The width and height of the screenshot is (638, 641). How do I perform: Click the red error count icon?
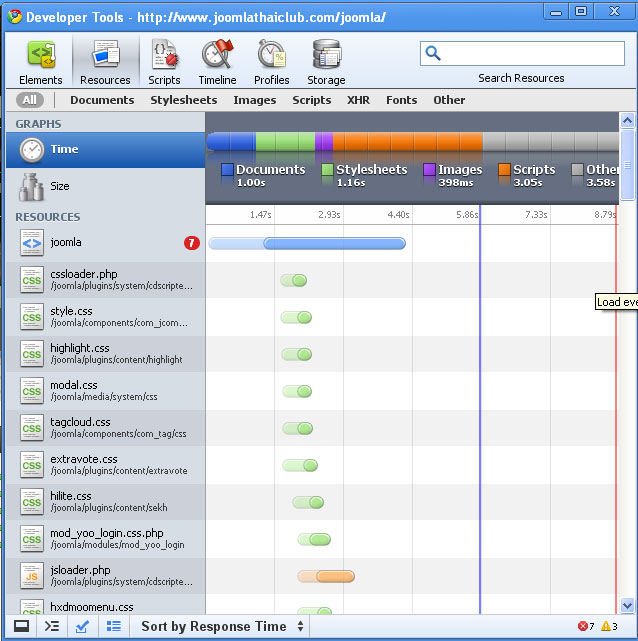(583, 626)
